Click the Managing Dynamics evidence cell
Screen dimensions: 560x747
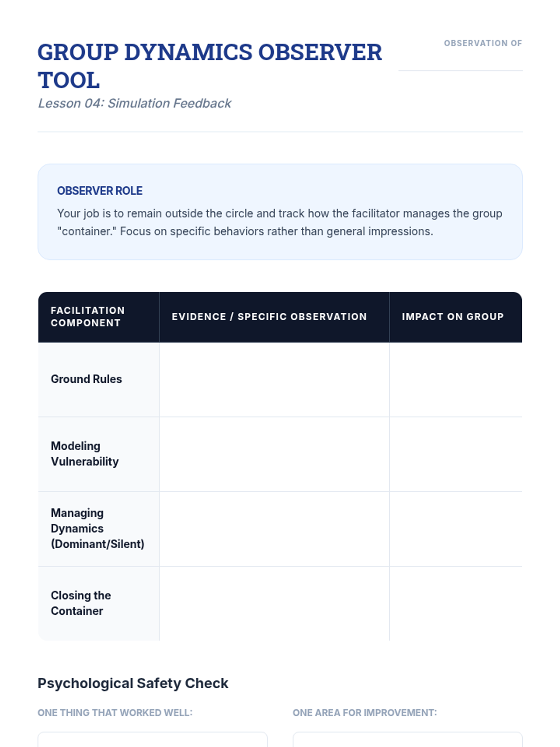tap(274, 529)
